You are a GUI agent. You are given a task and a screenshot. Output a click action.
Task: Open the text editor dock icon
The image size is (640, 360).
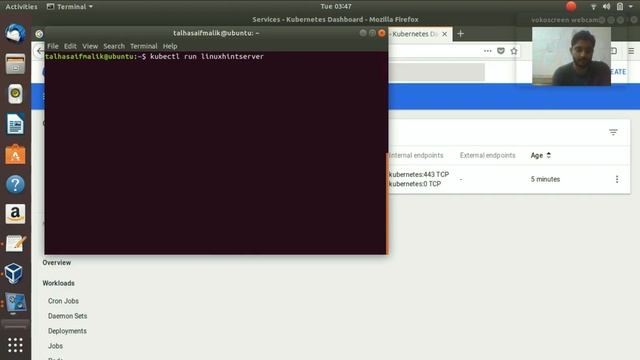(x=15, y=244)
